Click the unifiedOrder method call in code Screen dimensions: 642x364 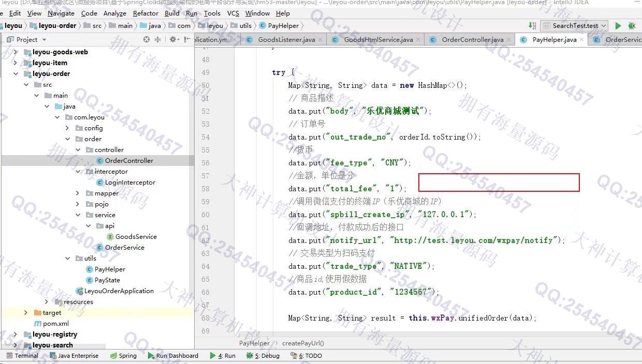coord(483,318)
